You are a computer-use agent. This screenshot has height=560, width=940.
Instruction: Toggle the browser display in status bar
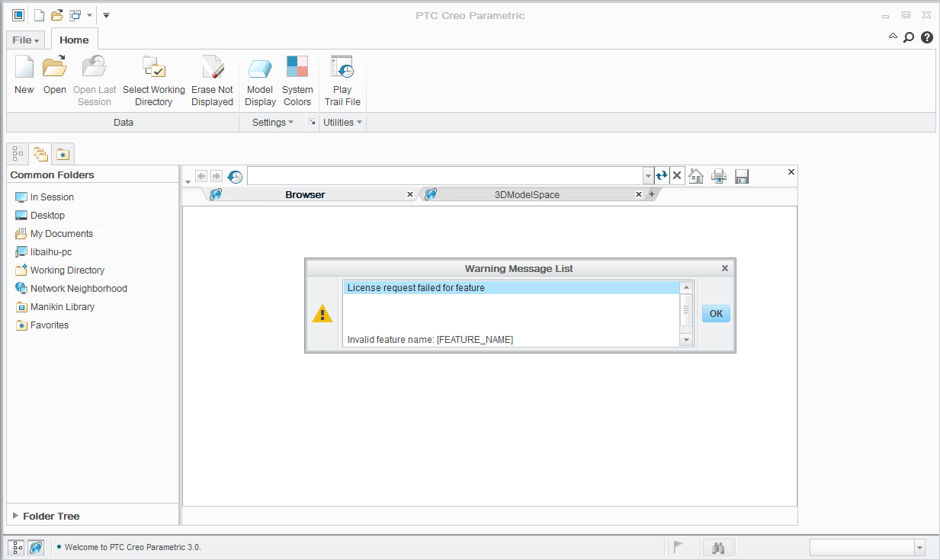pos(36,547)
